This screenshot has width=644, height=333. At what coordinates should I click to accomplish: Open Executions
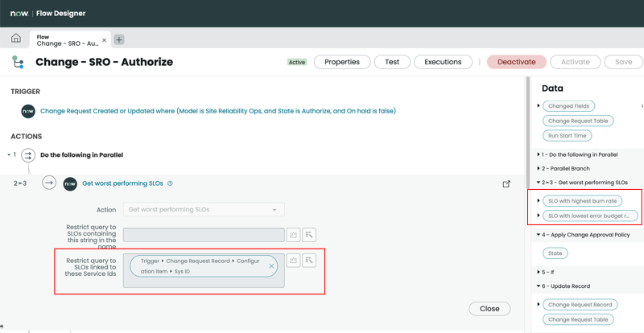point(443,62)
